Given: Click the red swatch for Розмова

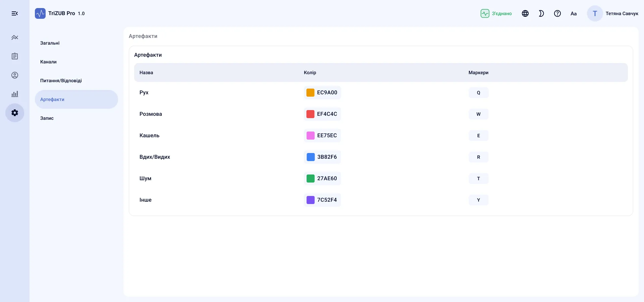Looking at the screenshot, I should point(311,114).
